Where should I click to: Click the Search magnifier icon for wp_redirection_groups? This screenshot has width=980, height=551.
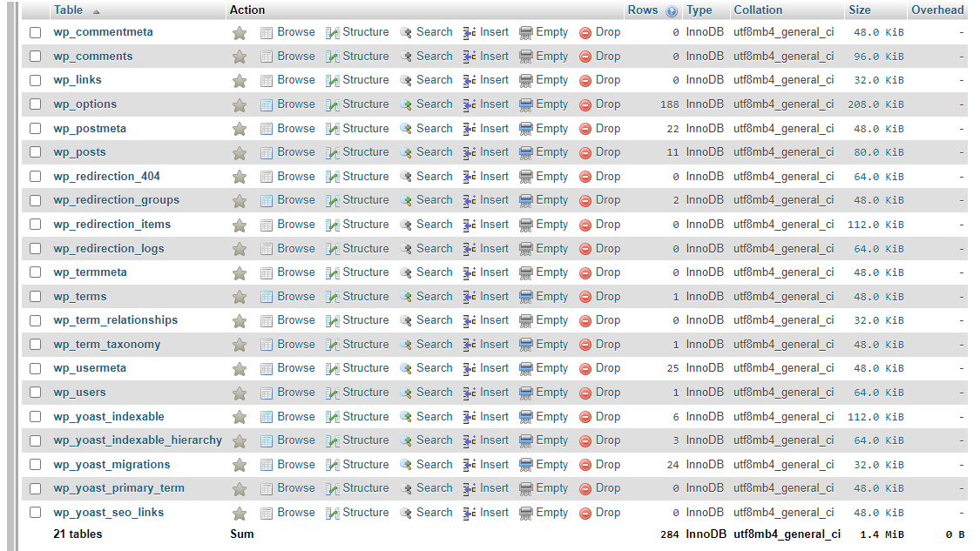pos(406,201)
